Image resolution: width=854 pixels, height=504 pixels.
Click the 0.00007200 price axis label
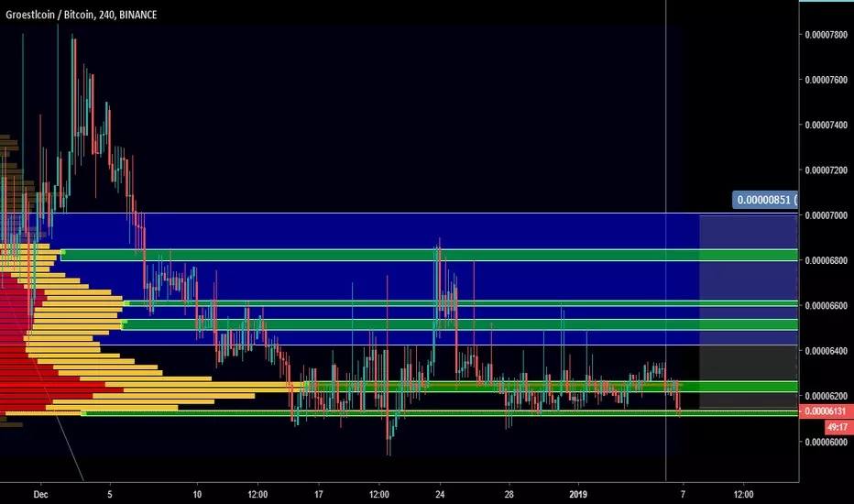click(827, 170)
